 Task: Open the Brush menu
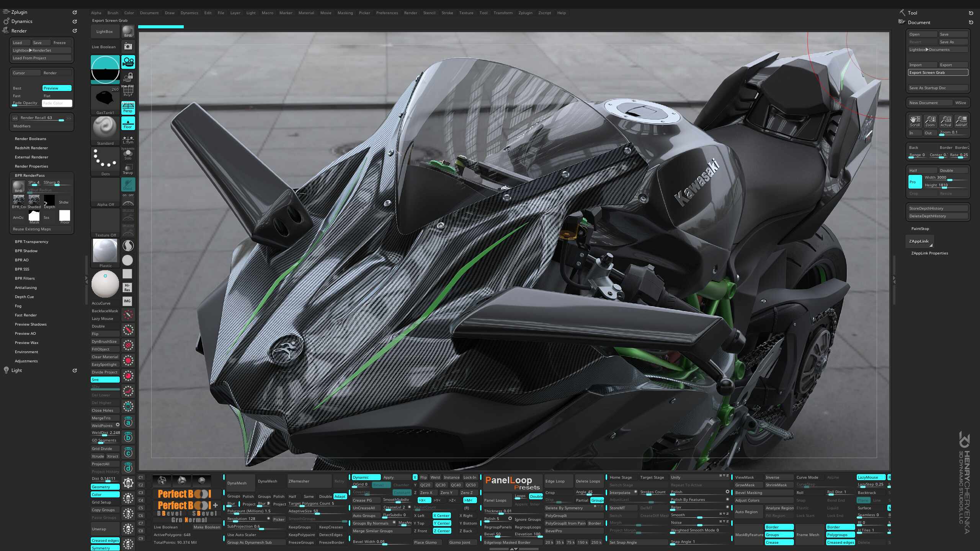tap(113, 13)
